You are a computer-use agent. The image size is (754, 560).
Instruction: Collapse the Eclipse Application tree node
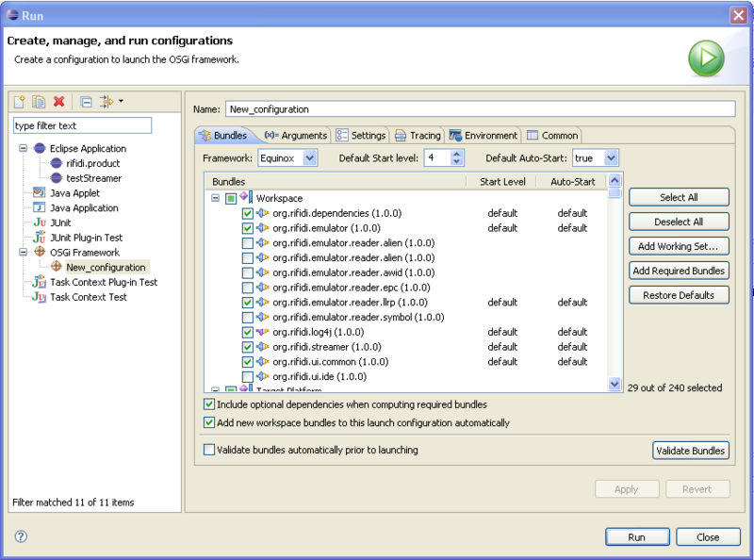(23, 148)
